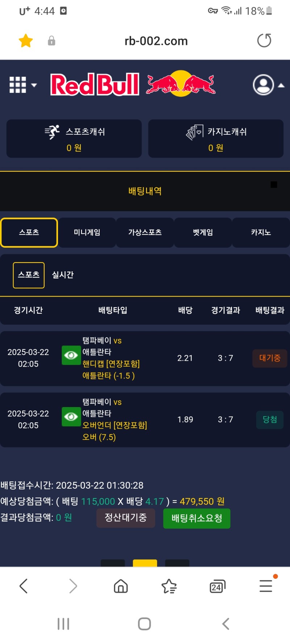Click the 정산대기중 status button
This screenshot has height=644, width=290.
125,518
